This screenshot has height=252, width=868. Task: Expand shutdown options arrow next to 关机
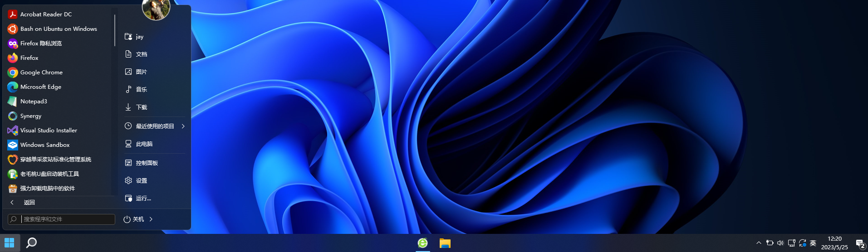[151, 219]
